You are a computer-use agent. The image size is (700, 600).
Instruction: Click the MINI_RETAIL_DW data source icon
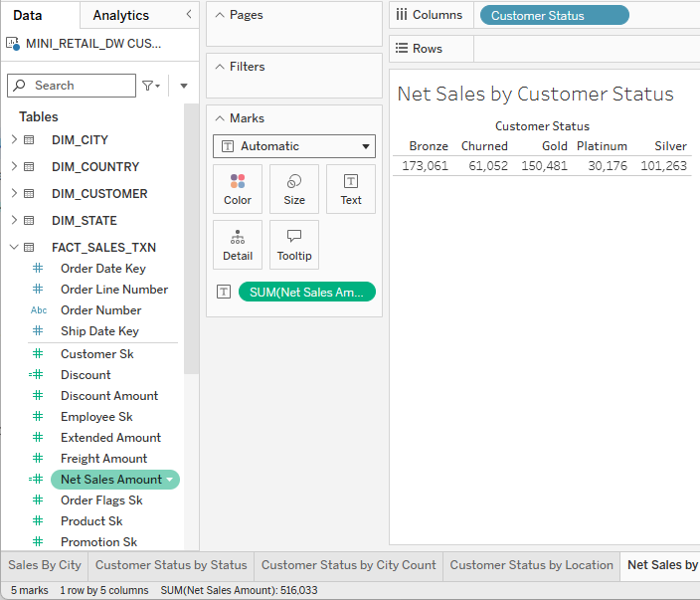point(14,44)
